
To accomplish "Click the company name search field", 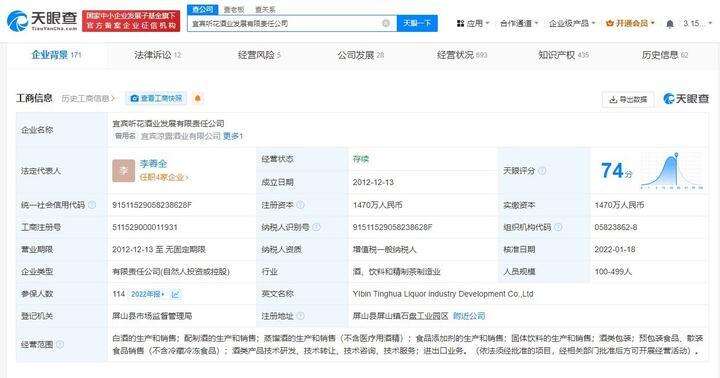I will [285, 23].
